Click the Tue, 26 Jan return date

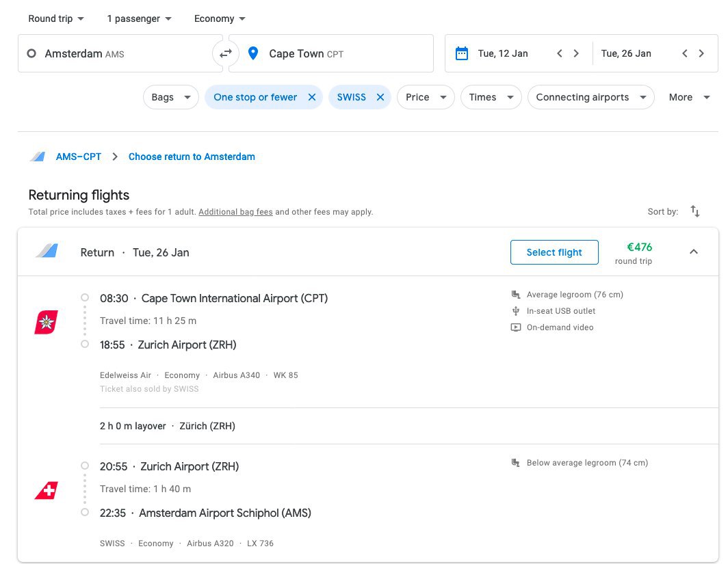tap(626, 53)
